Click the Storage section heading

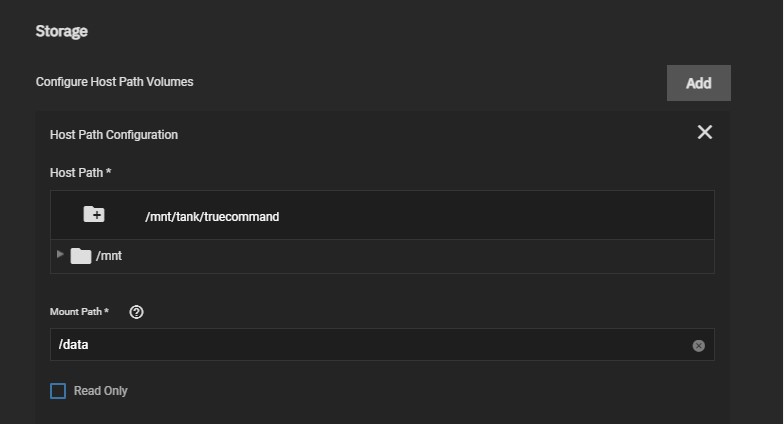click(x=62, y=31)
